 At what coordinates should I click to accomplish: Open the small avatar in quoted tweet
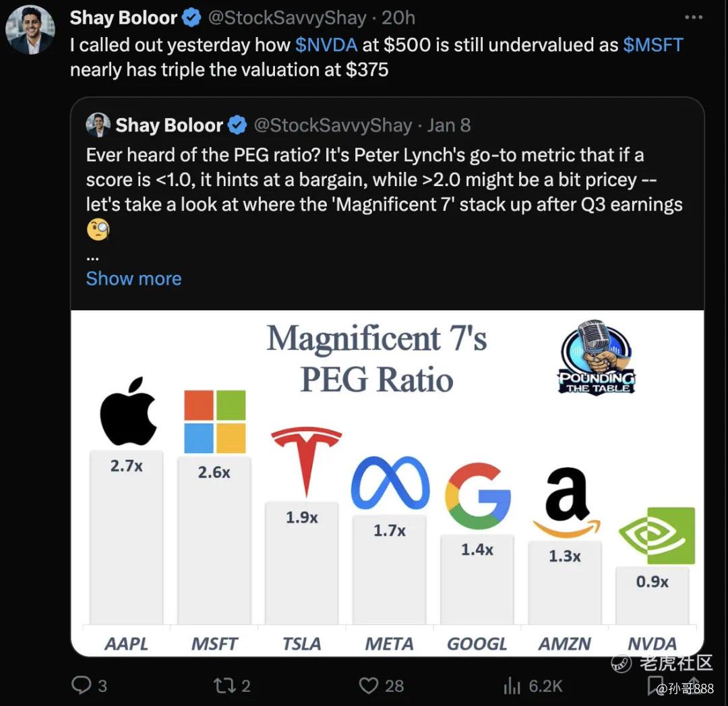(98, 125)
